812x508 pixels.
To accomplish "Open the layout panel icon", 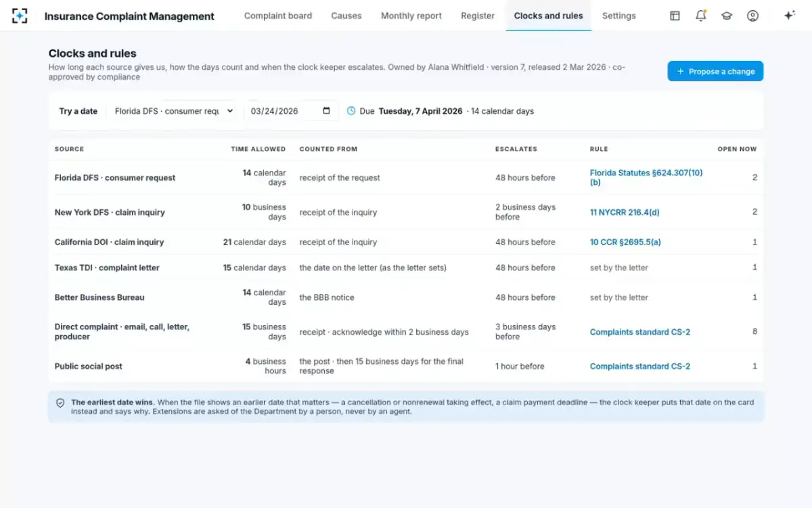I will tap(675, 16).
